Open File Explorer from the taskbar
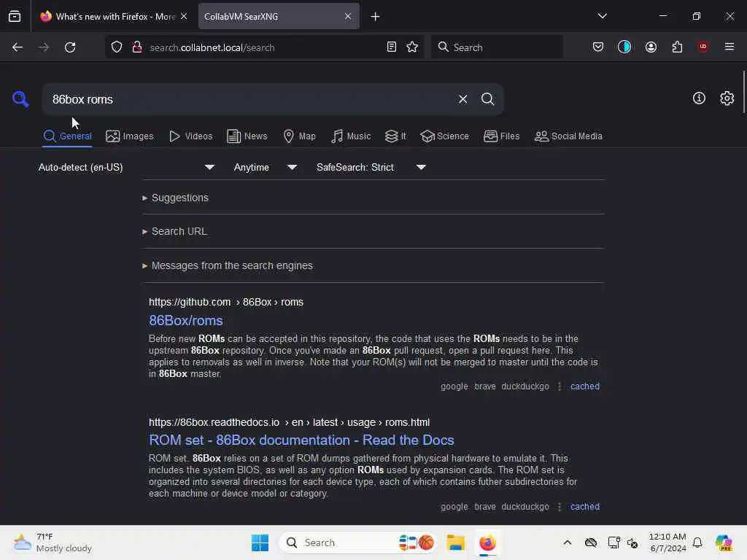The image size is (747, 560). (455, 542)
